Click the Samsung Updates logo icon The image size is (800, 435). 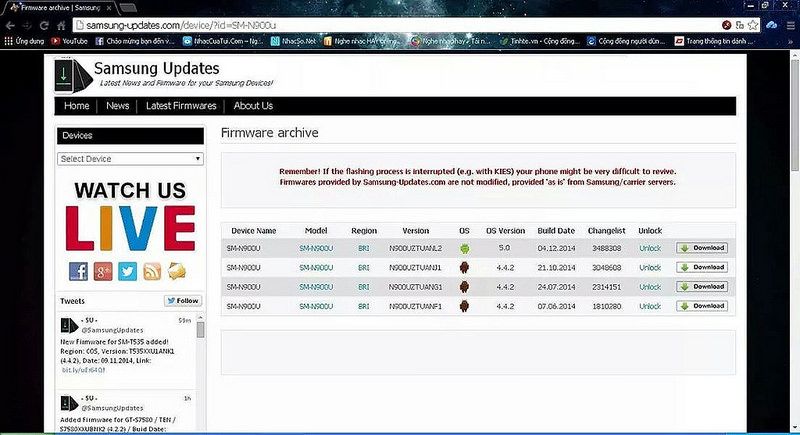click(71, 74)
